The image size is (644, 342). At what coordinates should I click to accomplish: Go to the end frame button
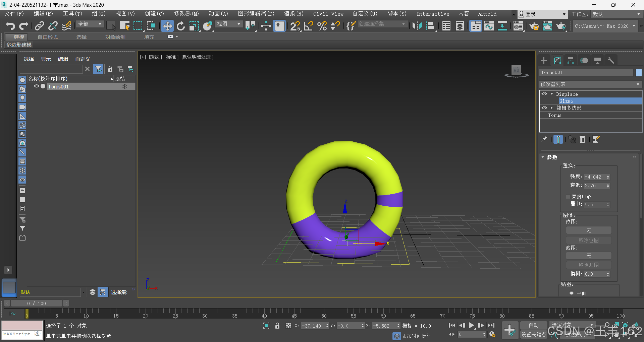[x=491, y=325]
